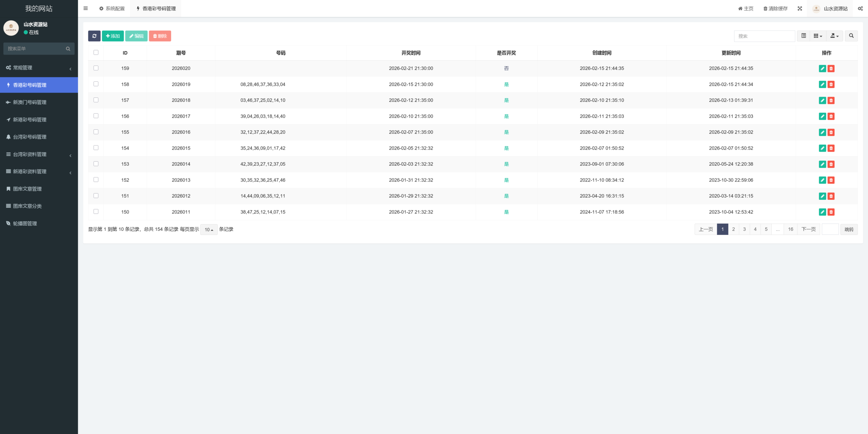Open the settings gears icon at top right
The image size is (868, 434).
point(860,8)
